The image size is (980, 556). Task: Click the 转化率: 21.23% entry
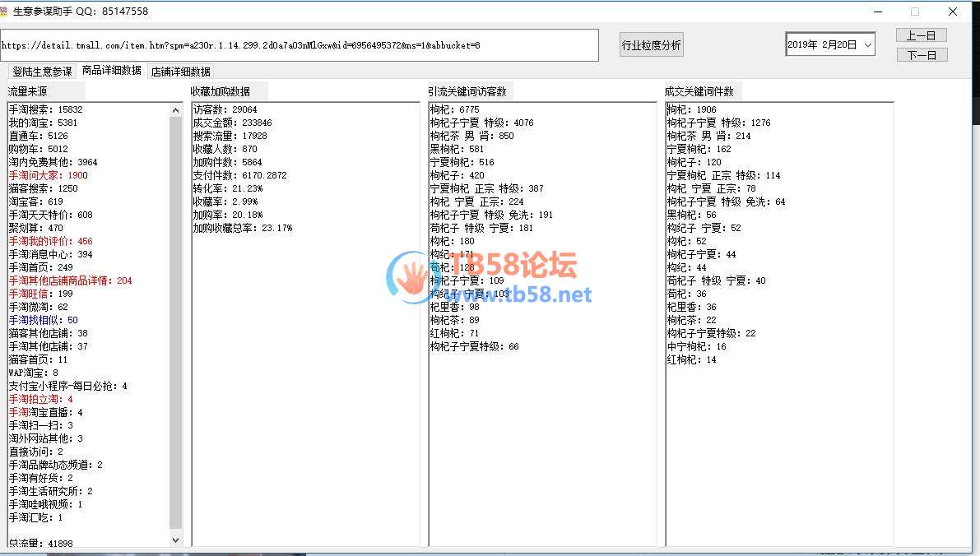click(228, 188)
